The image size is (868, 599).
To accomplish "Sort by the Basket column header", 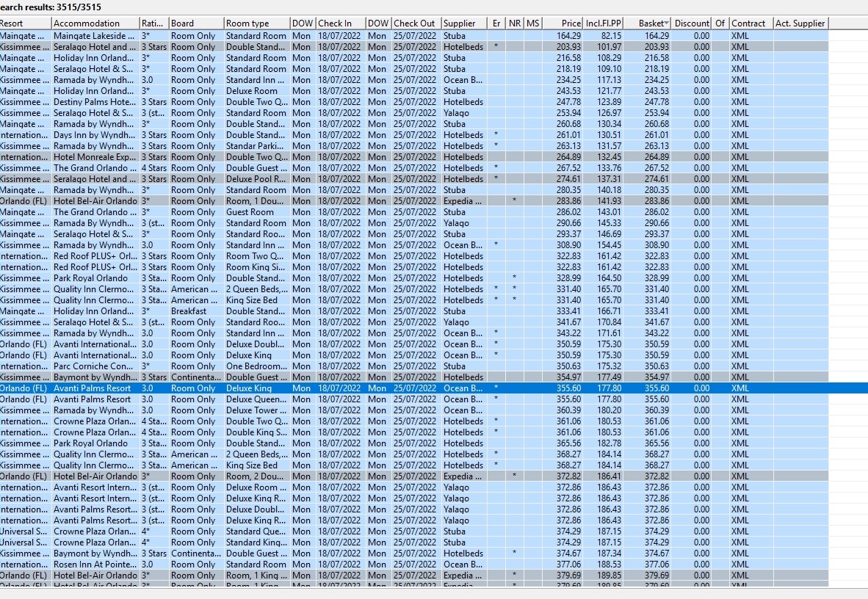I will coord(648,23).
